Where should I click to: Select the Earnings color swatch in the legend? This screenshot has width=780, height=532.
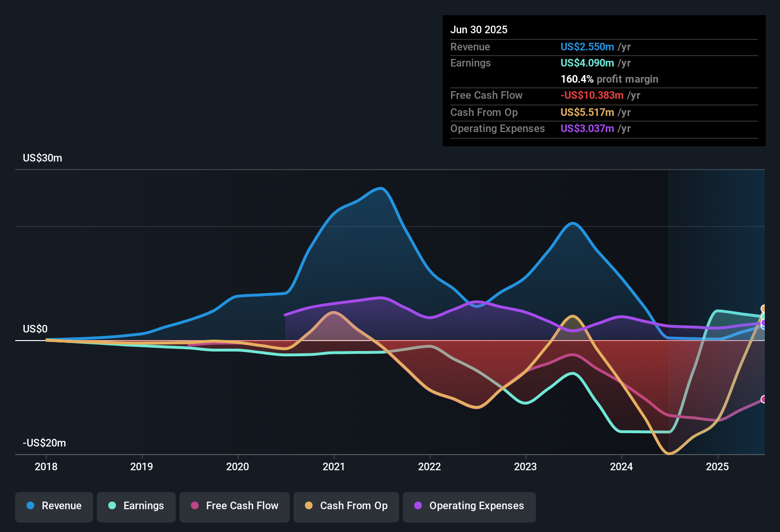[x=112, y=506]
